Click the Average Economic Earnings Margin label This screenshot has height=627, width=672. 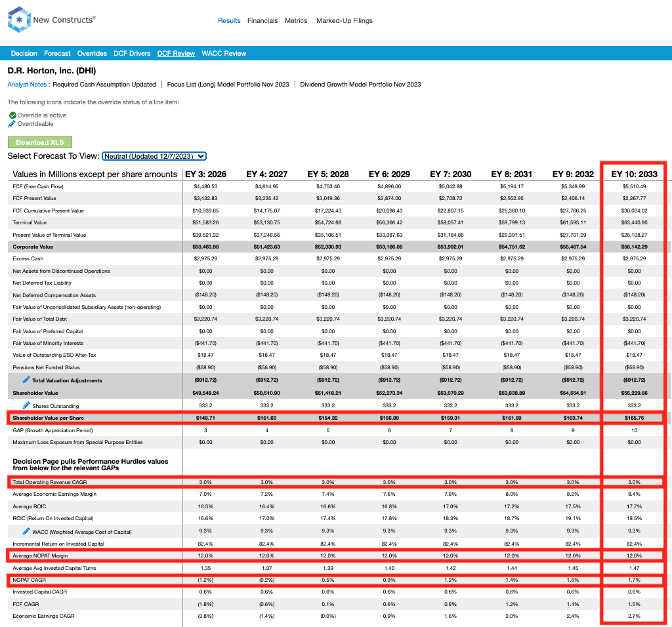click(54, 495)
